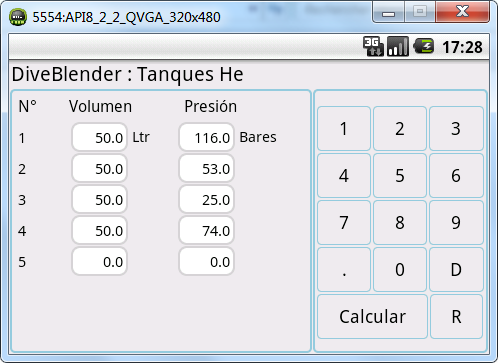Tap keypad digit 5
Viewport: 498px width, 363px height.
tap(400, 176)
